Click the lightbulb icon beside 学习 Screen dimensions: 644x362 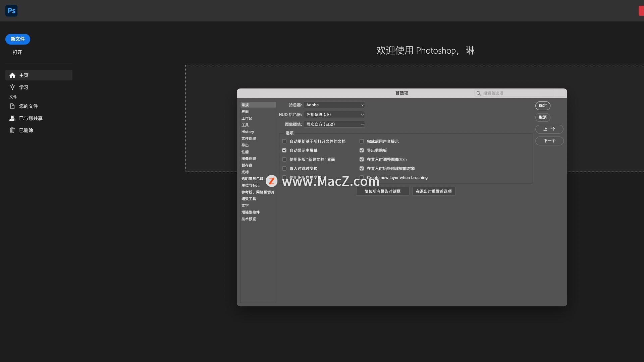tap(12, 87)
